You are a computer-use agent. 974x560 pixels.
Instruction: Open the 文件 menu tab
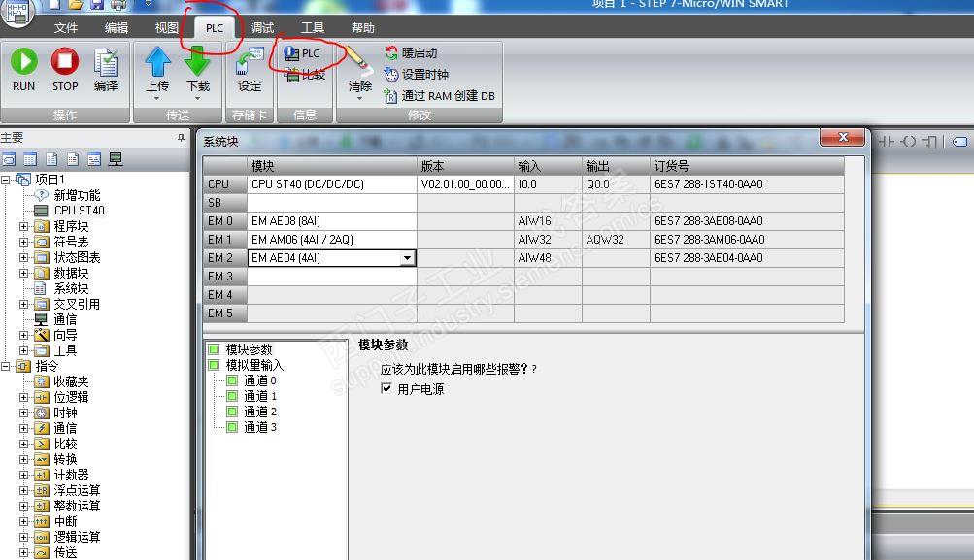pos(66,28)
